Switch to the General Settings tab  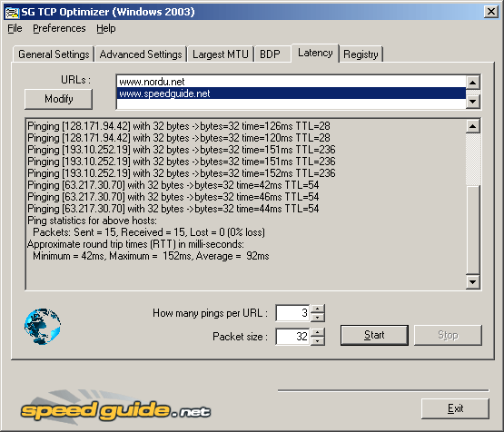(54, 54)
